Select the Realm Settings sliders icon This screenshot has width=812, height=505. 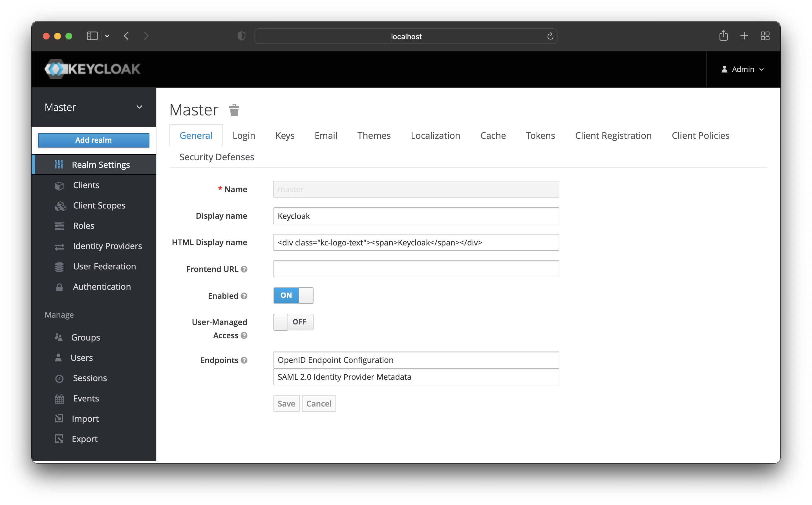coord(59,164)
